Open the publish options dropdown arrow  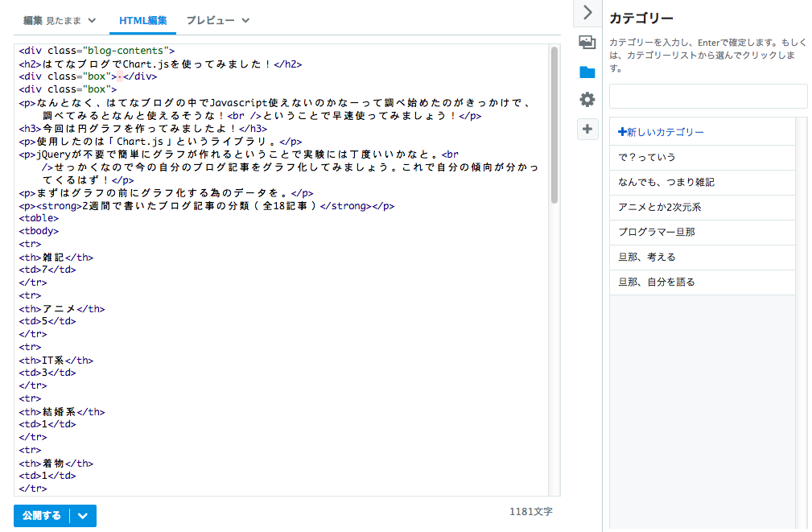tap(83, 515)
